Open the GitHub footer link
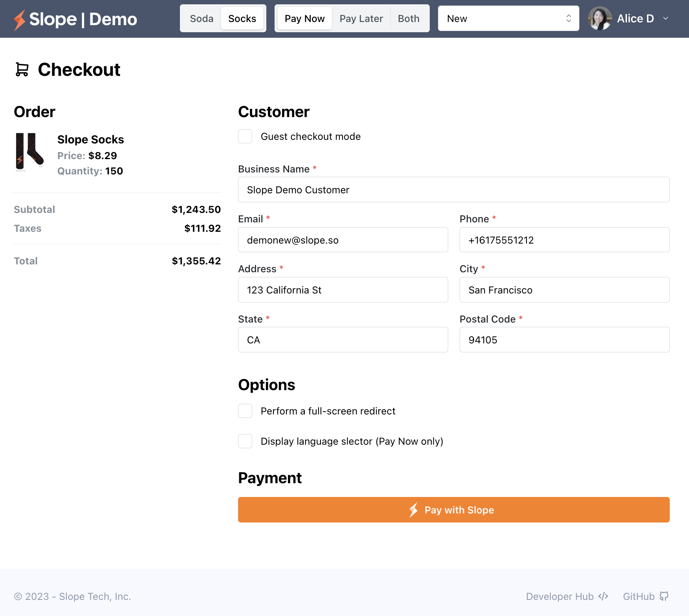The height and width of the screenshot is (616, 689). tap(646, 596)
